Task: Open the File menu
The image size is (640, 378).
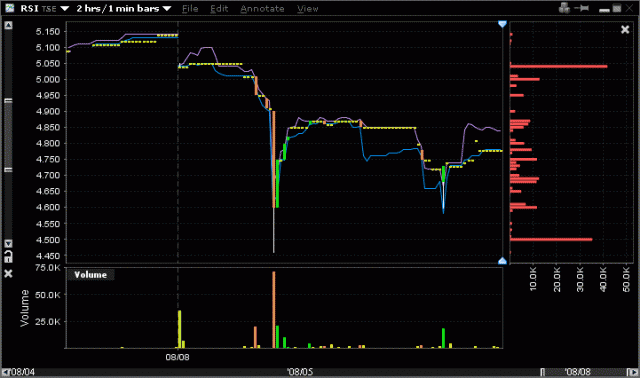Action: (x=190, y=9)
